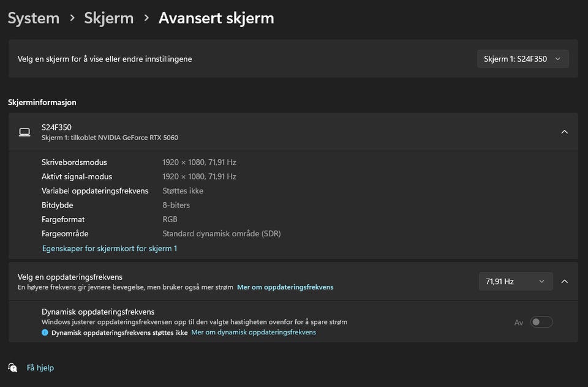Collapse the Velg en oppdateringsfrekvens section

click(x=564, y=281)
